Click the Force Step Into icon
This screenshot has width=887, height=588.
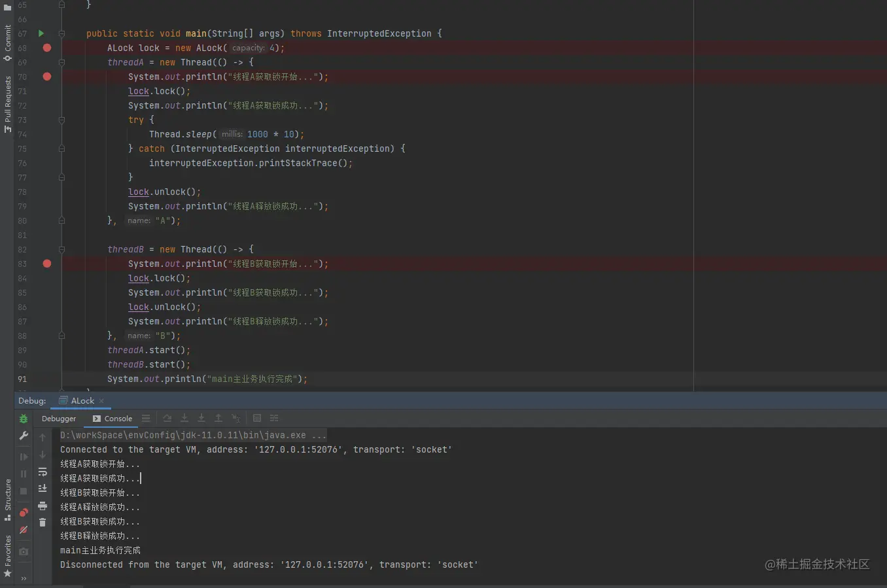pos(201,418)
